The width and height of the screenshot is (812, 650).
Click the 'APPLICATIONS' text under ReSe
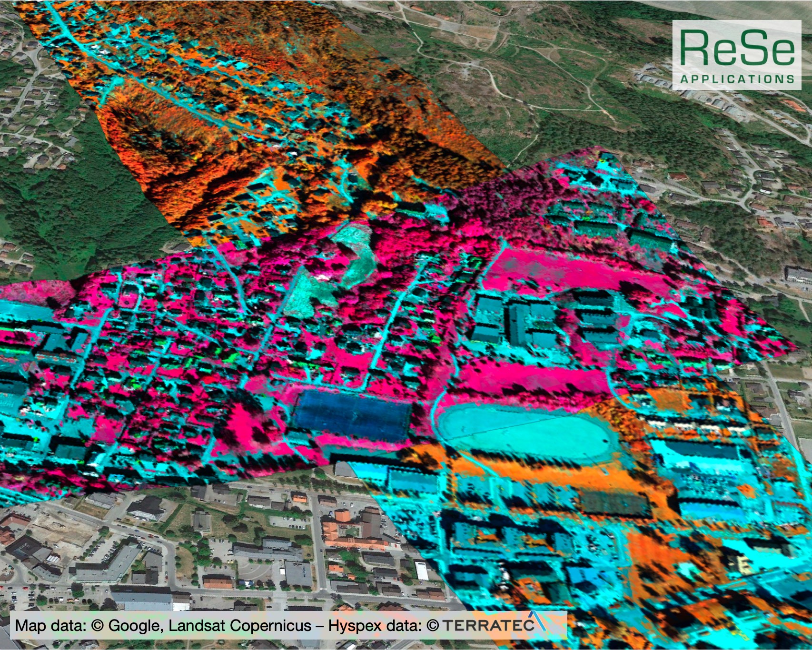pyautogui.click(x=737, y=79)
